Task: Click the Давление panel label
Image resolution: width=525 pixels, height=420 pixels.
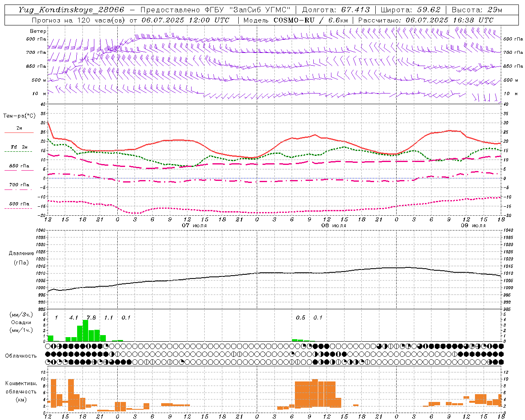Action: tap(21, 253)
